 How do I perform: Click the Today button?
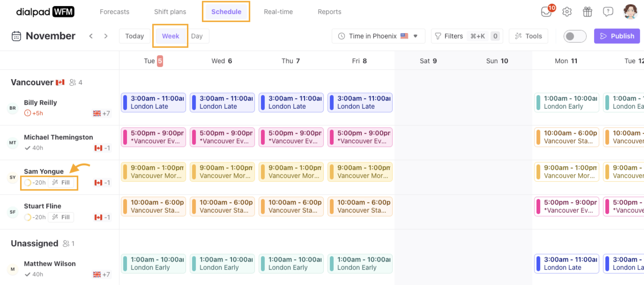click(x=134, y=36)
